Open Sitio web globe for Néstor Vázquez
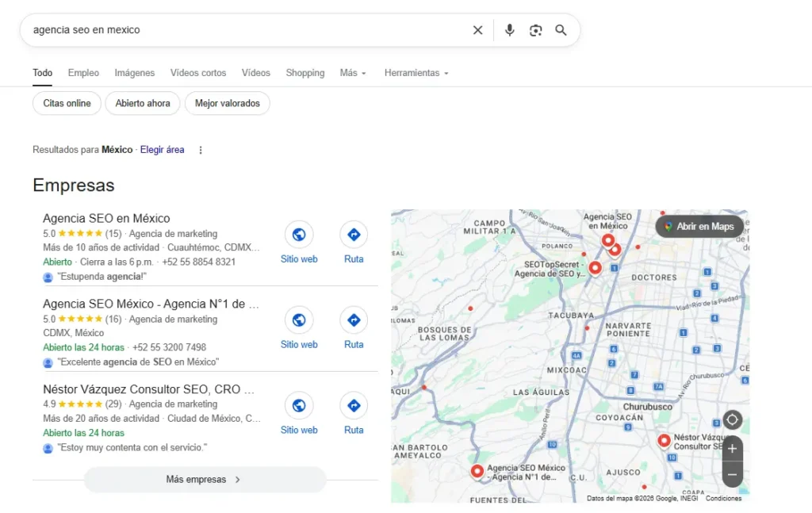 [x=299, y=405]
